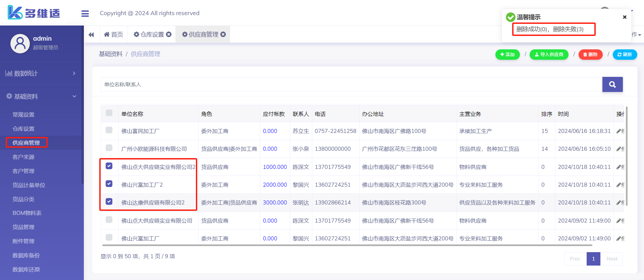Image resolution: width=644 pixels, height=280 pixels.
Task: Open the tab operations dropdown at top right
Action: pos(636,35)
